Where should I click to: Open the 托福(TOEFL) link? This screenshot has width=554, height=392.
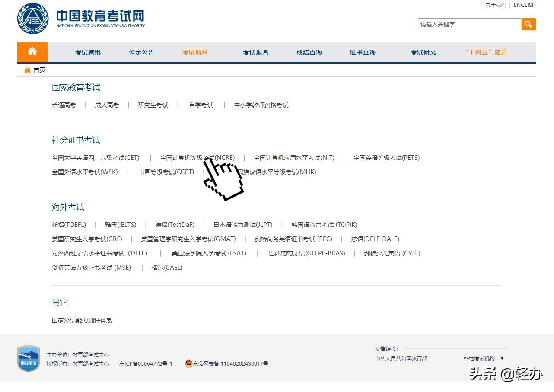(69, 225)
